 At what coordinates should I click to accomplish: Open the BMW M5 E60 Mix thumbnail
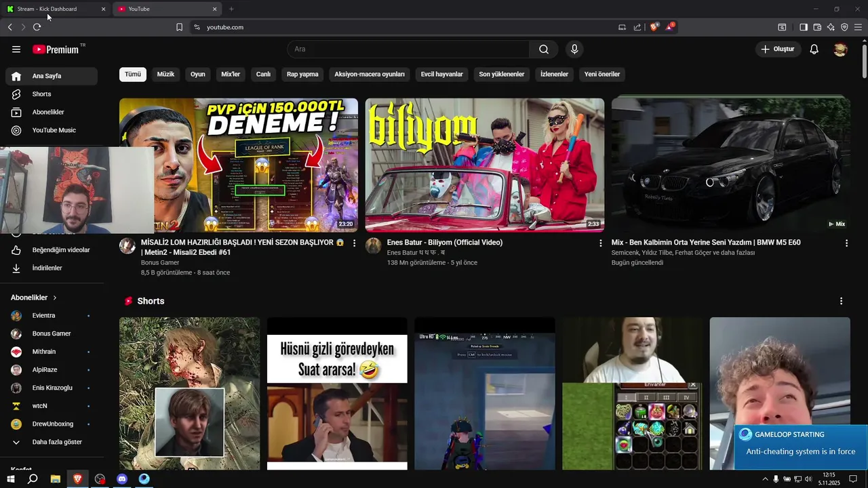click(730, 165)
